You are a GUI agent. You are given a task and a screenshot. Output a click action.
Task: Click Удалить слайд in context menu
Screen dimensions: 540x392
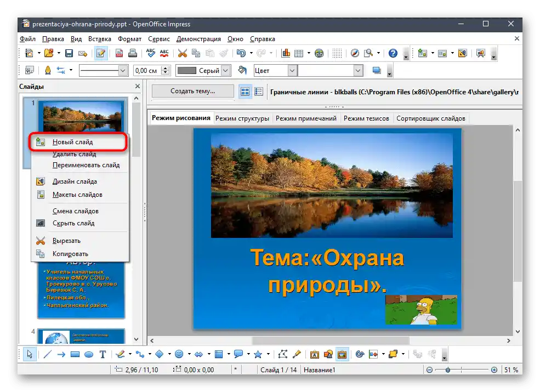pyautogui.click(x=74, y=154)
